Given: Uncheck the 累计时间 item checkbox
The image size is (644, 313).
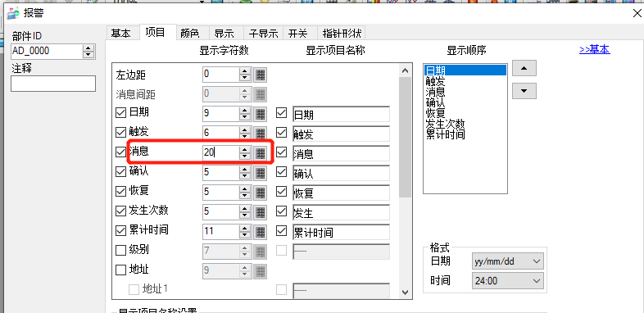Looking at the screenshot, I should pos(120,231).
